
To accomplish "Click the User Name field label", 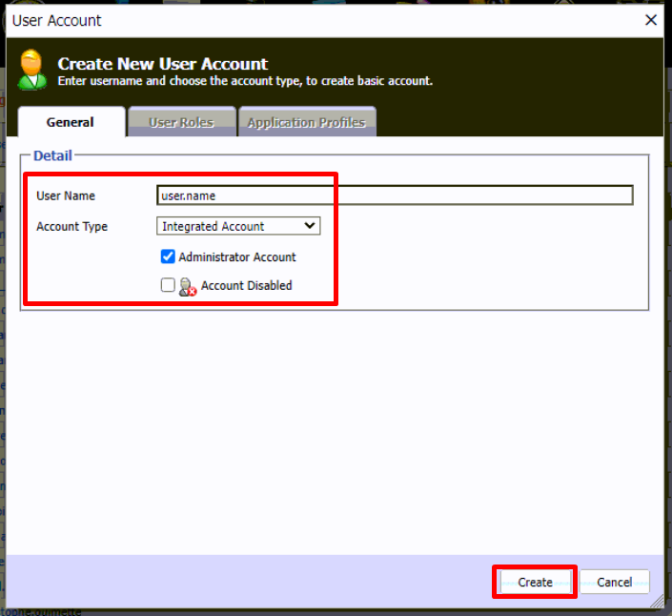I will click(66, 195).
